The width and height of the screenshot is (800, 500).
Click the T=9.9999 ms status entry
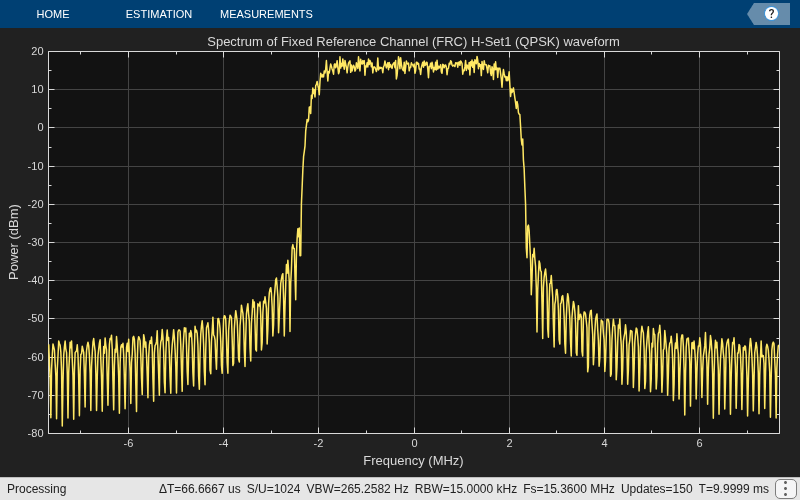(734, 489)
